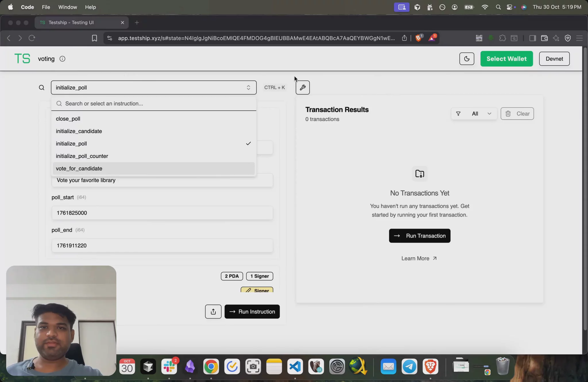Open the Brave Wallet icon in the browser toolbar
588x382 pixels.
tap(544, 38)
